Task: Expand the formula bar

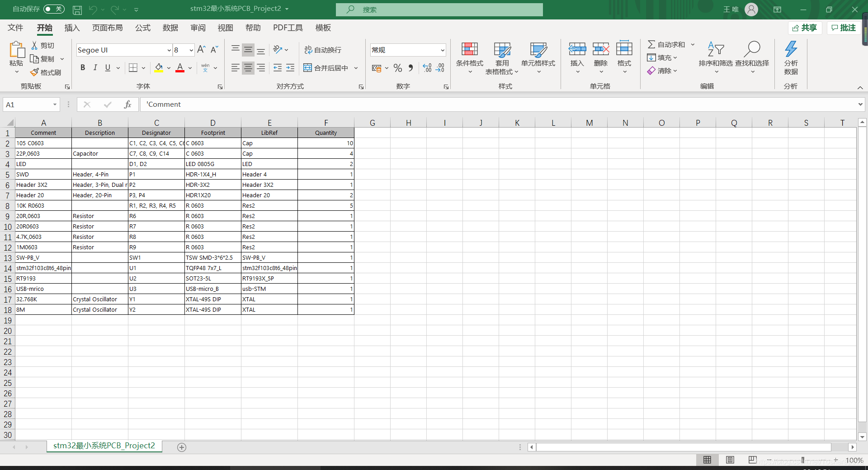Action: click(860, 104)
